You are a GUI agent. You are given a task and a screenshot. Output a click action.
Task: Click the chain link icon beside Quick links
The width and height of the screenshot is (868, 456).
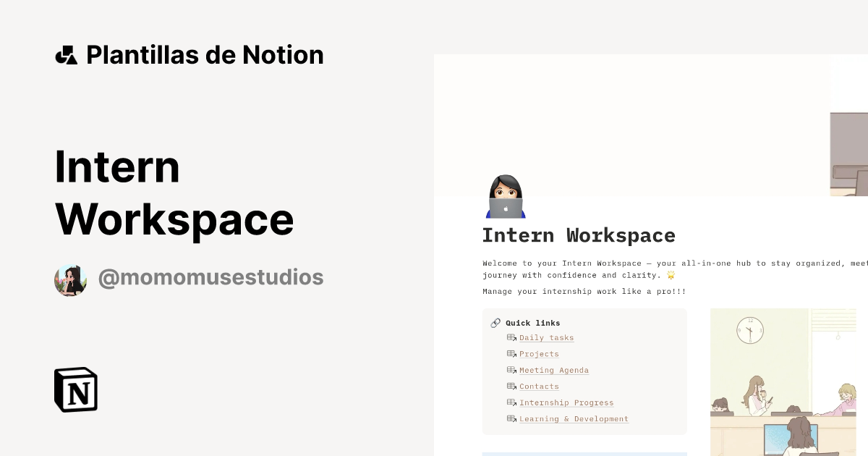(x=495, y=323)
